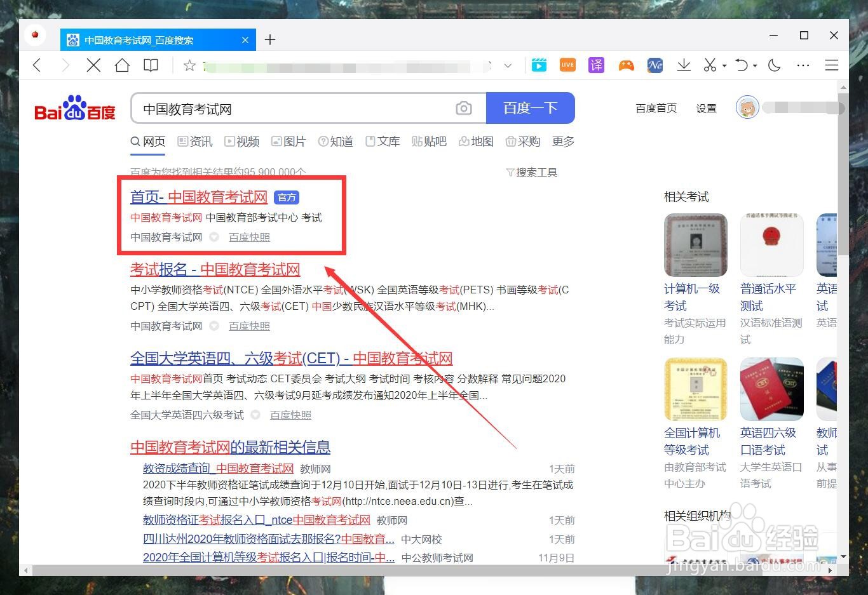Viewport: 868px width, 595px height.
Task: Toggle reading mode with the book icon
Action: [x=151, y=65]
